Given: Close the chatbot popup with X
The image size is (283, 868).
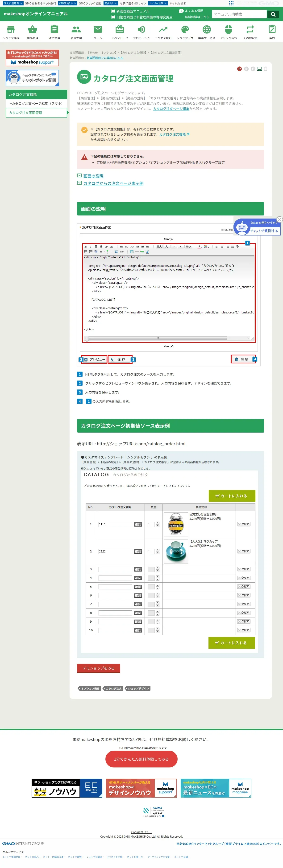Looking at the screenshot, I should coord(279,219).
